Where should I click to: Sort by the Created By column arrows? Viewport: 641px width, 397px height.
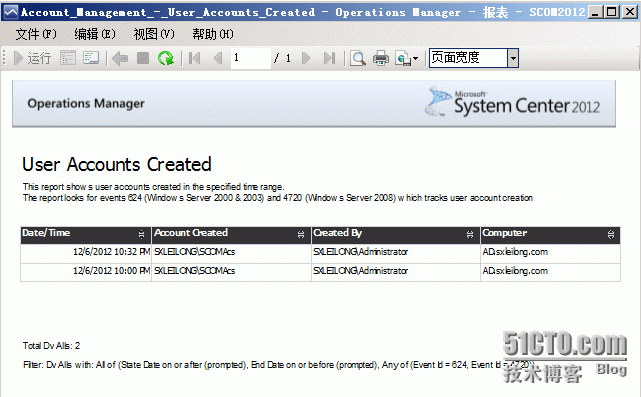coord(470,234)
